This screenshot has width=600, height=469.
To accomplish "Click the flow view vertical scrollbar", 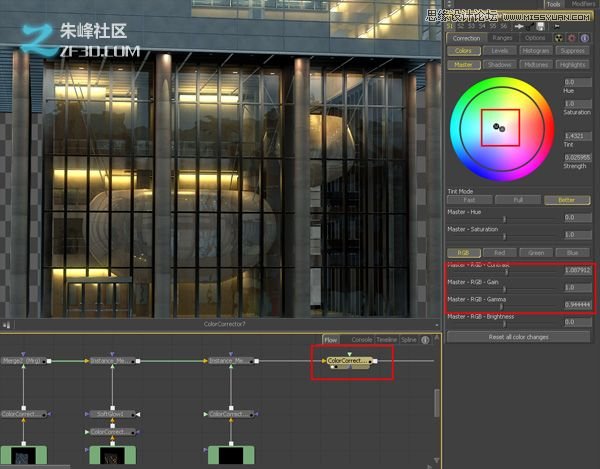I will click(x=437, y=403).
